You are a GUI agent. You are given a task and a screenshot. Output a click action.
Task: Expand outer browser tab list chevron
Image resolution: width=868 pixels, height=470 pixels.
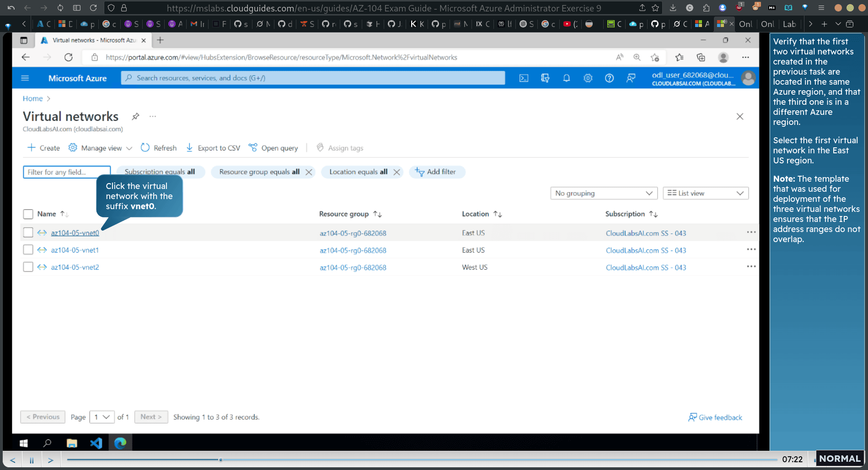point(838,24)
